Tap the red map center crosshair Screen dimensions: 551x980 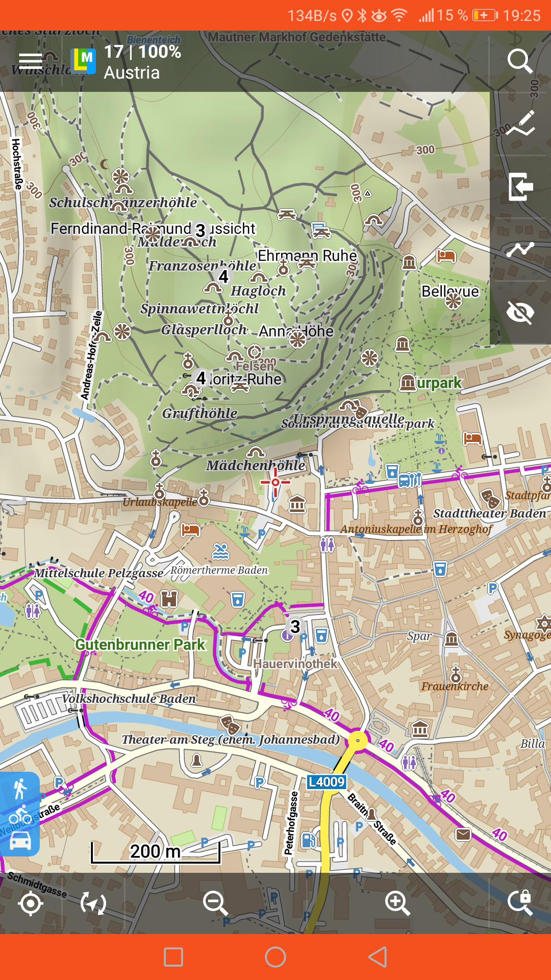pos(275,482)
